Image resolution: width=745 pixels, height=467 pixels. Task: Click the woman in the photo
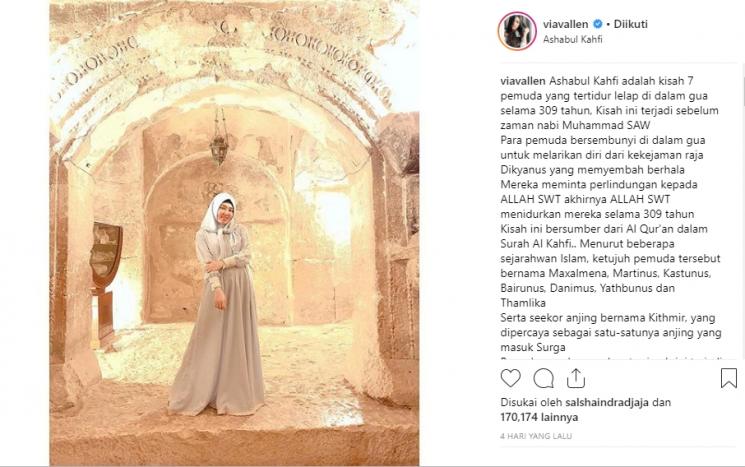coord(220,304)
